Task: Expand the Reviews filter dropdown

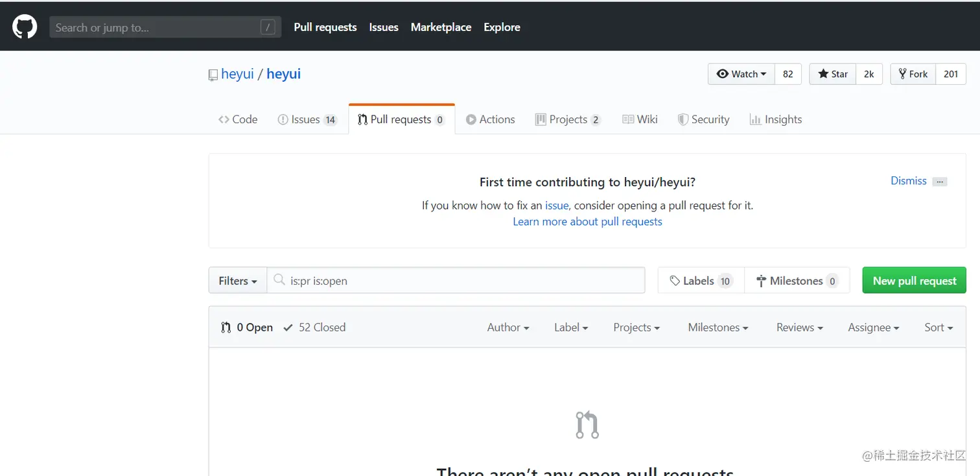Action: click(x=800, y=327)
